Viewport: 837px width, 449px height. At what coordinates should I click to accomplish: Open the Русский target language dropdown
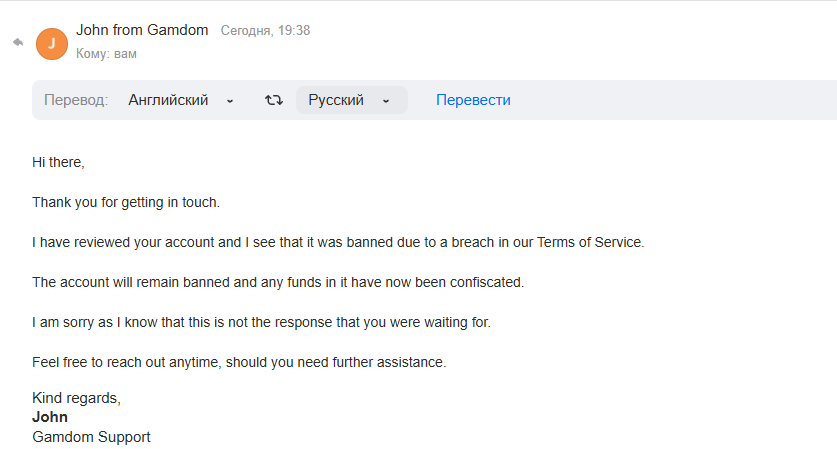click(352, 100)
